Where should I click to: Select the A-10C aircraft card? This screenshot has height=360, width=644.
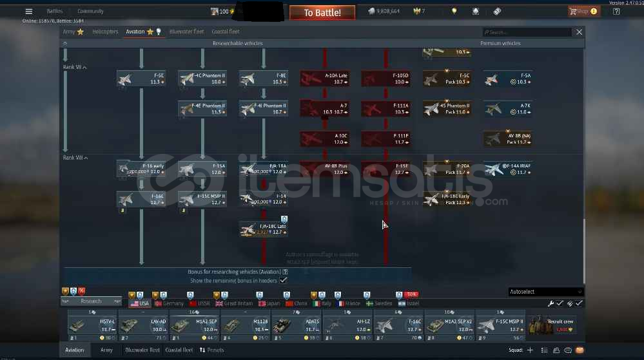[324, 138]
